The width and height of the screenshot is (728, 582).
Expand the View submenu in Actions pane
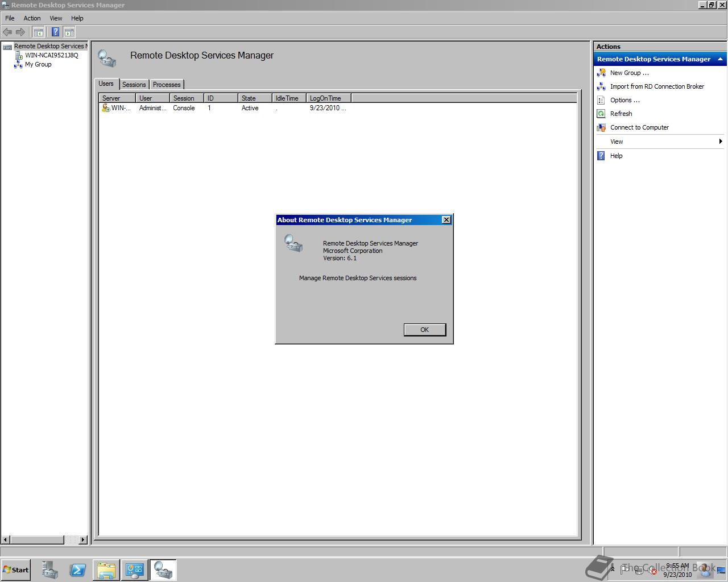(660, 142)
